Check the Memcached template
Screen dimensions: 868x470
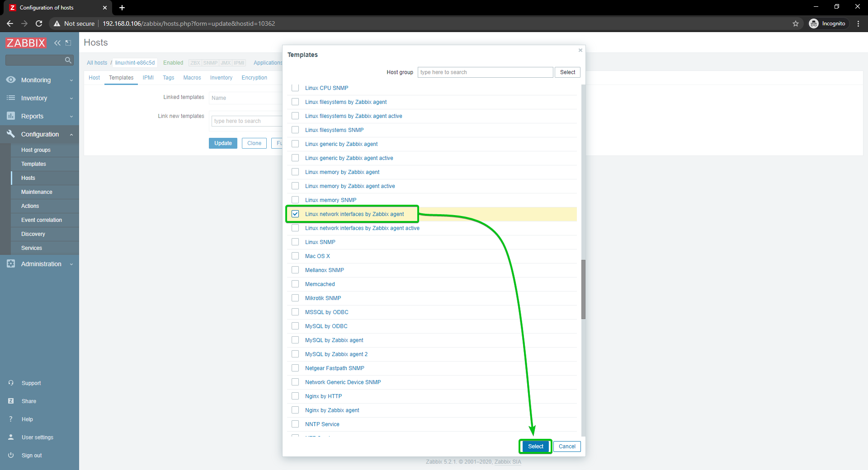(295, 284)
